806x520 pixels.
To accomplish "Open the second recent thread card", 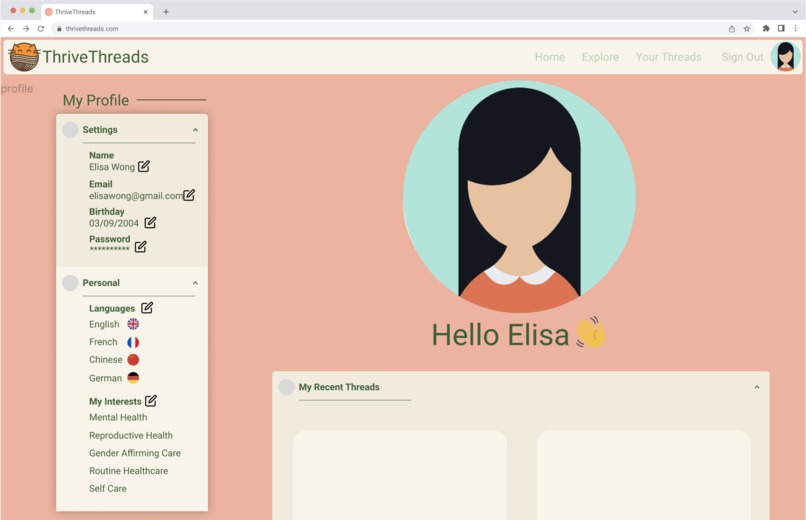I will (644, 475).
